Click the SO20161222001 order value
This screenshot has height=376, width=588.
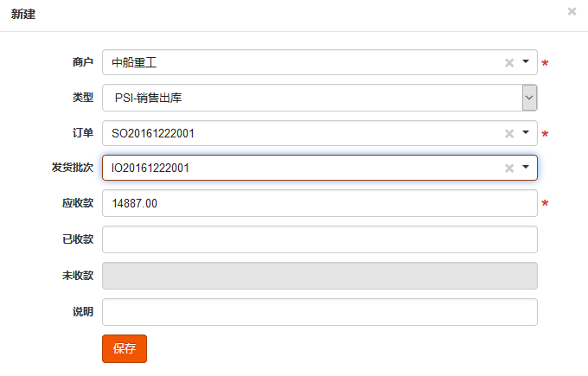pyautogui.click(x=153, y=134)
